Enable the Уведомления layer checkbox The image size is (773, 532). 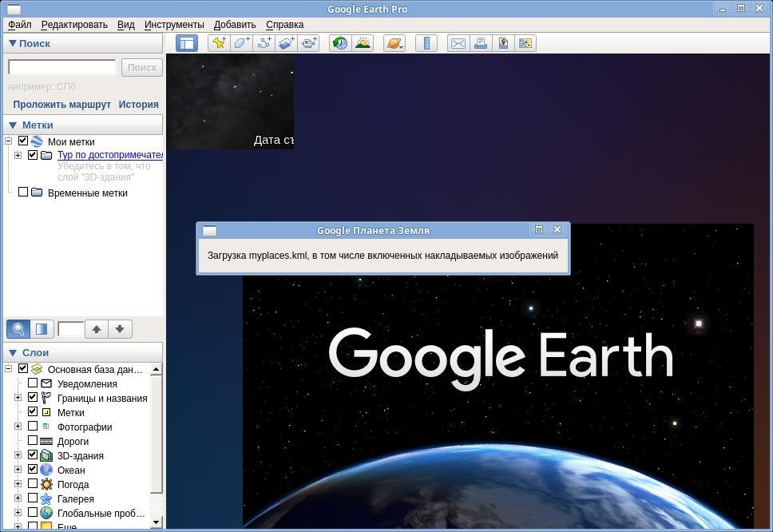[x=33, y=383]
